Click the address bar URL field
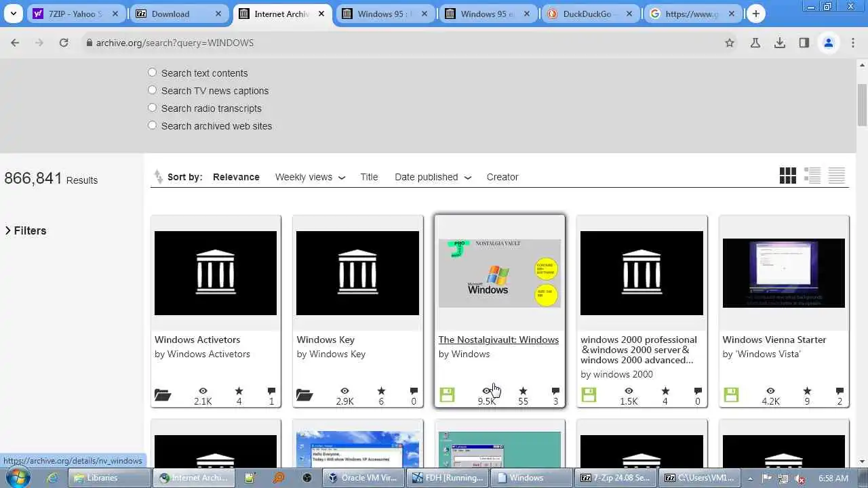 (400, 43)
